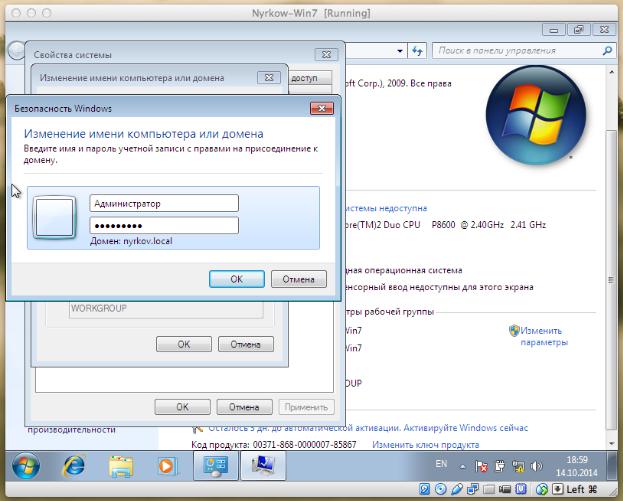This screenshot has width=623, height=501.
Task: Close the 'Изменение имени компьютера' dialog
Action: click(x=269, y=77)
